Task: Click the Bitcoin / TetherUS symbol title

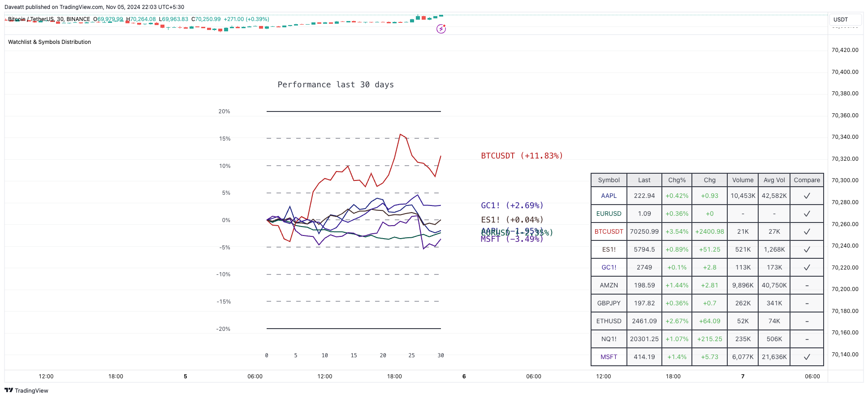Action: (x=31, y=19)
